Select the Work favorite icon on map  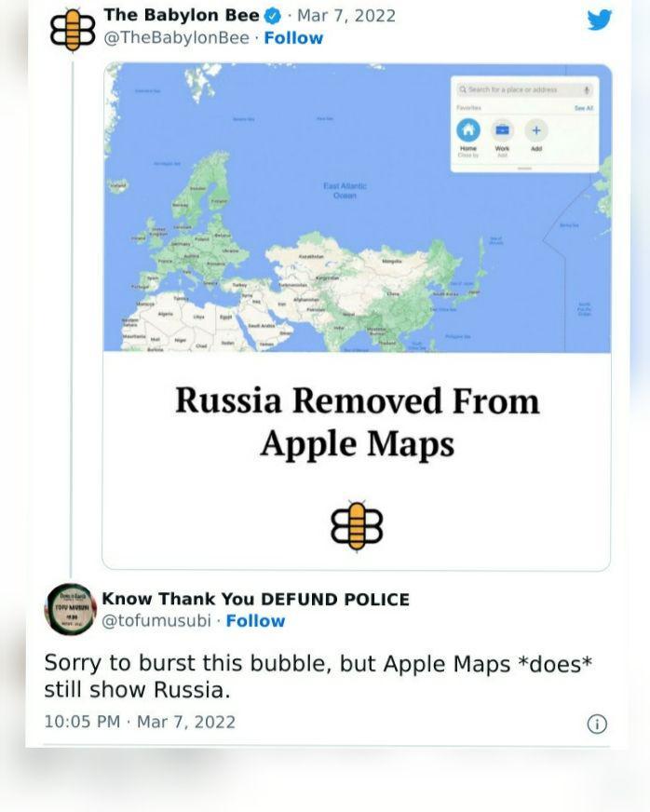pos(502,130)
